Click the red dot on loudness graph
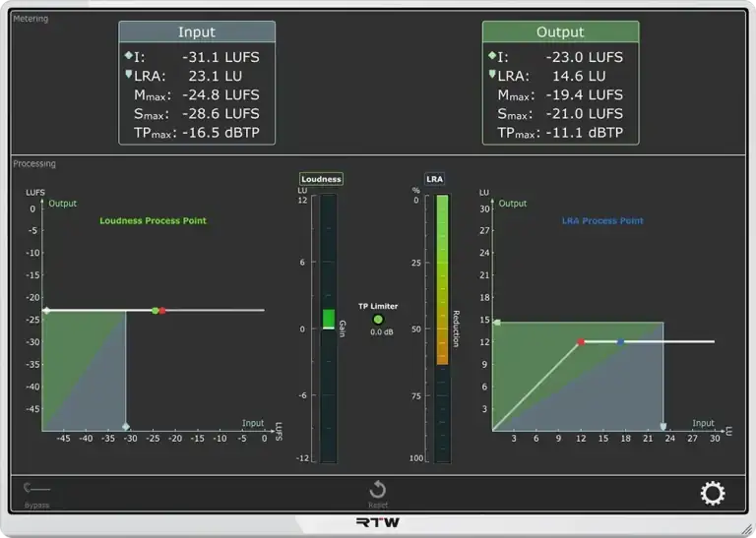 [162, 311]
